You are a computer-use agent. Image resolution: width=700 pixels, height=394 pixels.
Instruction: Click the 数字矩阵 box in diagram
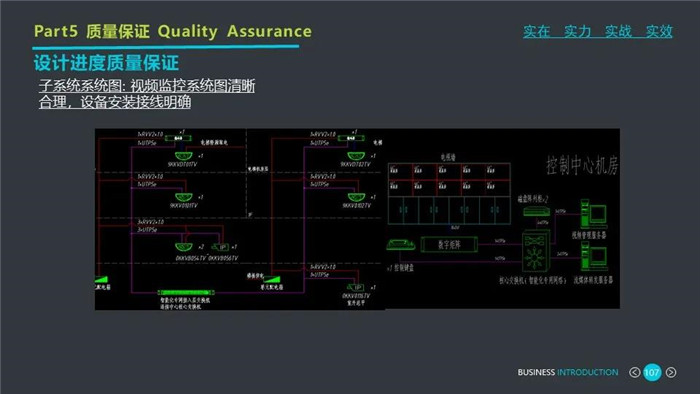click(449, 245)
